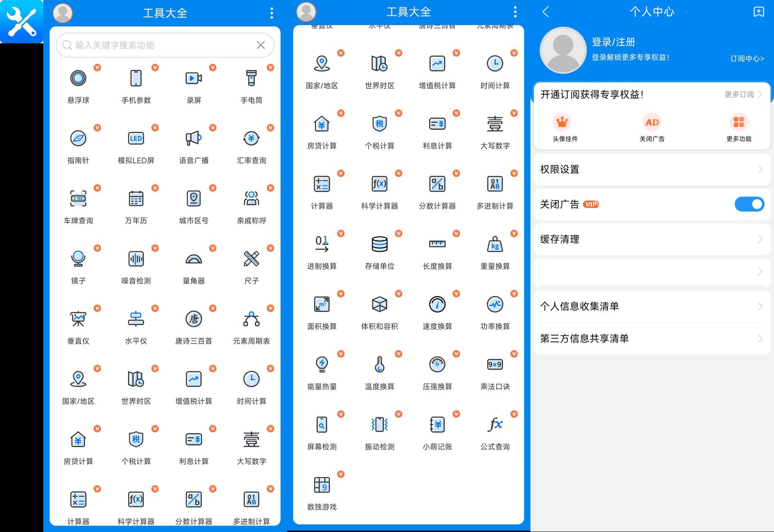Screen dimensions: 774x532
Task: Click the keyword search input field
Action: [x=158, y=45]
